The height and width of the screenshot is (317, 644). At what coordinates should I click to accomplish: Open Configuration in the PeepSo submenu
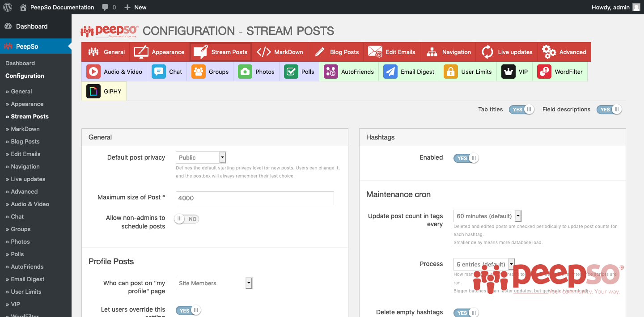coord(25,76)
